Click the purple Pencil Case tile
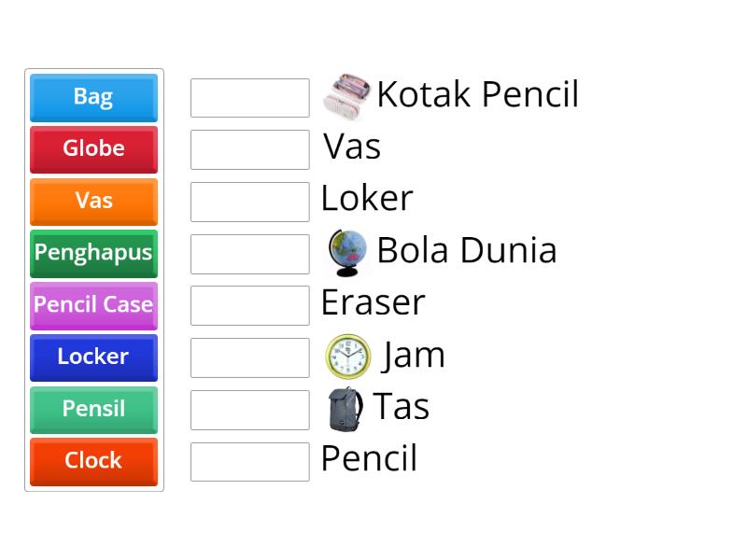 [x=93, y=306]
